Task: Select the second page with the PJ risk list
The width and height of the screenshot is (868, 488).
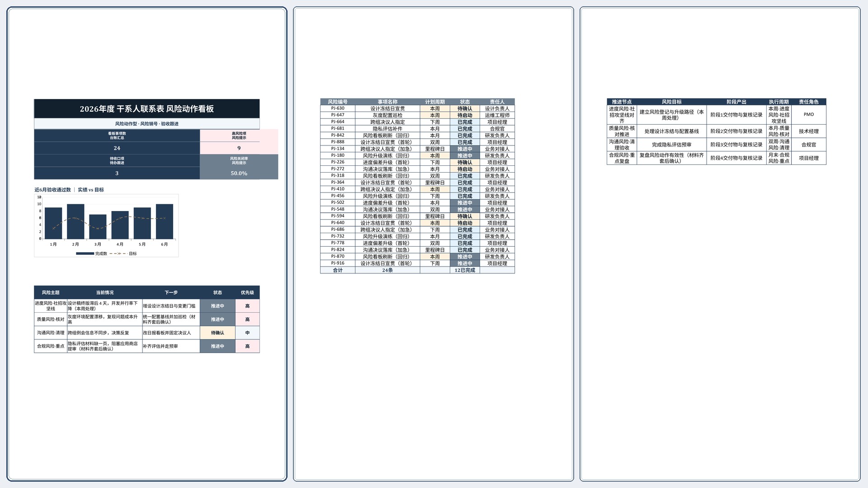Action: click(x=434, y=244)
